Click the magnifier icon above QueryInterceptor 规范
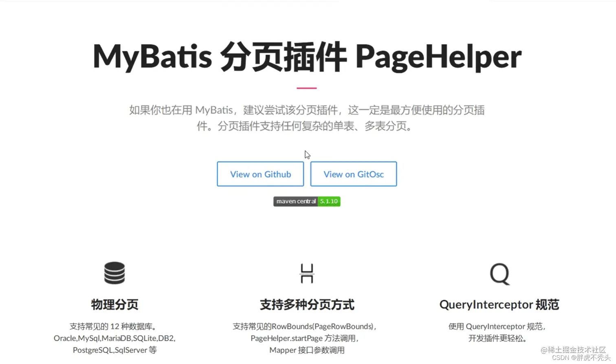 [x=499, y=274]
